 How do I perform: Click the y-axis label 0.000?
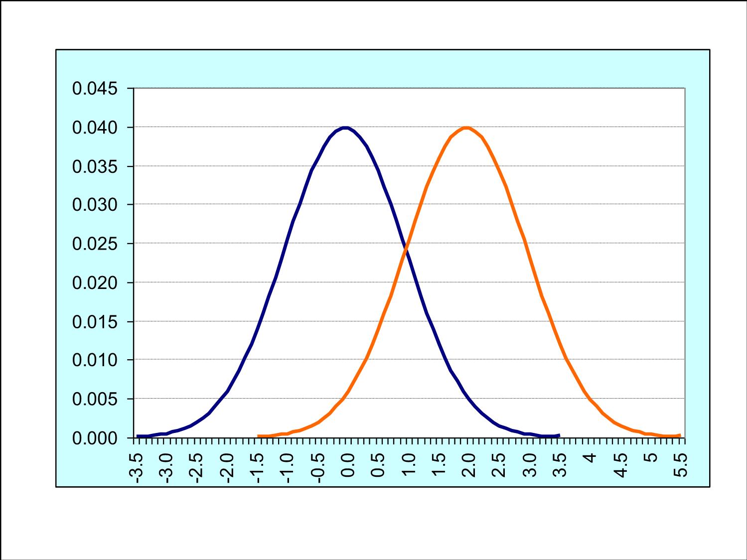point(95,438)
